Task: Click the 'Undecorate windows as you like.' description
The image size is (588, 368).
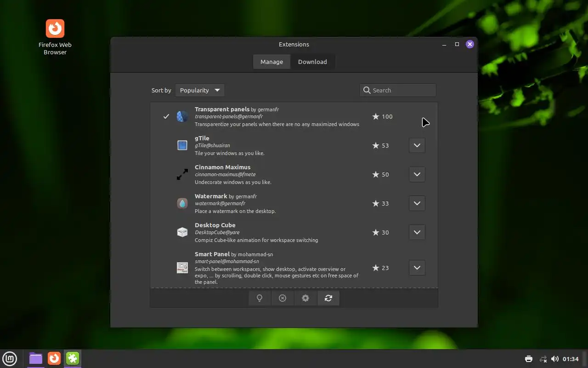Action: click(x=233, y=182)
